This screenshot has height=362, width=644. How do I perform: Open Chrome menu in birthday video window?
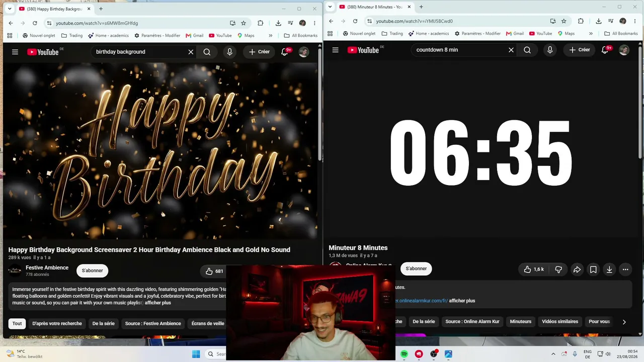pyautogui.click(x=314, y=23)
